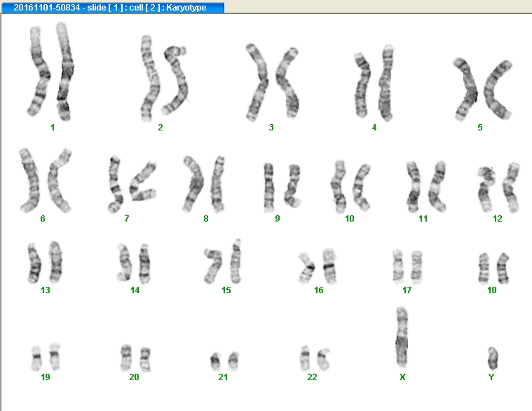
Task: Click the green label '6'
Action: [x=43, y=219]
